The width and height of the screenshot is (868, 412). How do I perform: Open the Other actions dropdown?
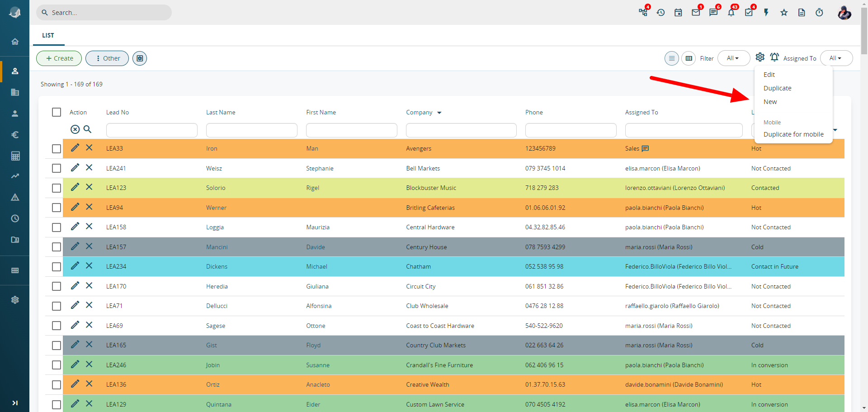click(x=107, y=58)
